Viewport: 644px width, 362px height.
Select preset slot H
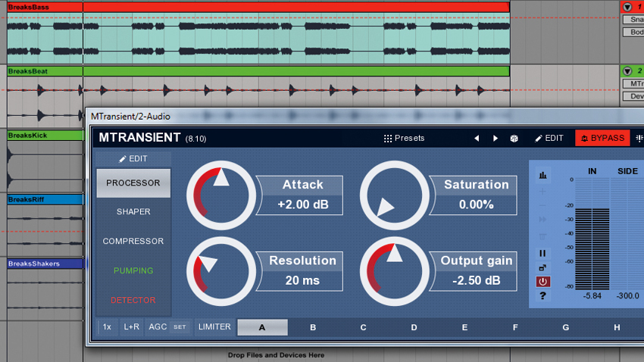tap(617, 327)
